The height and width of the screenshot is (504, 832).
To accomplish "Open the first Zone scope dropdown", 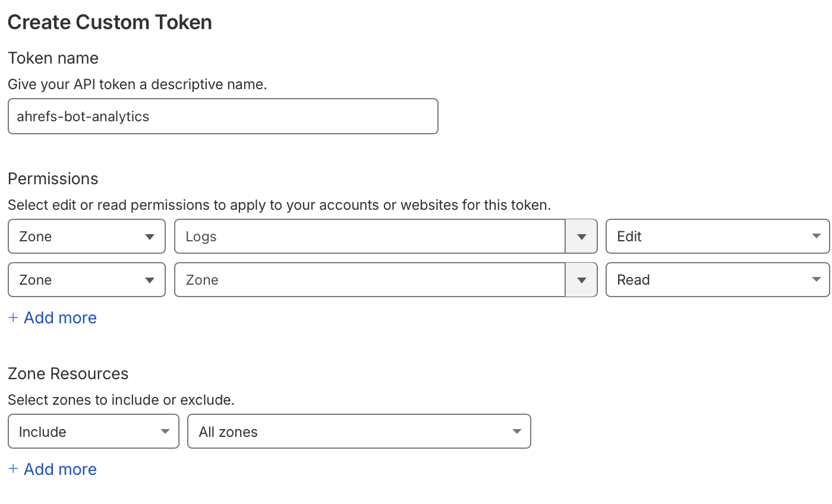I will click(86, 236).
